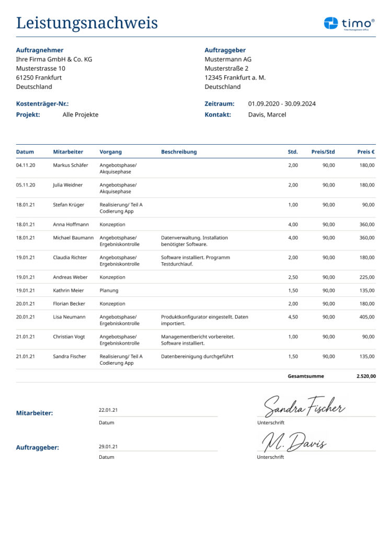Select employee 'Markus Schäfer' in table
This screenshot has height=535, width=392.
(x=71, y=165)
